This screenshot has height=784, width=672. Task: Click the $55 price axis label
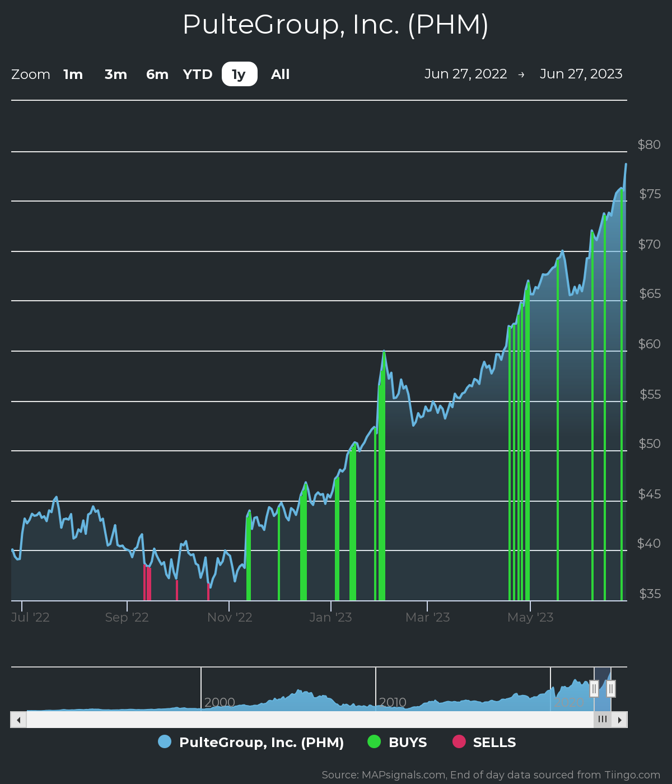click(x=650, y=394)
